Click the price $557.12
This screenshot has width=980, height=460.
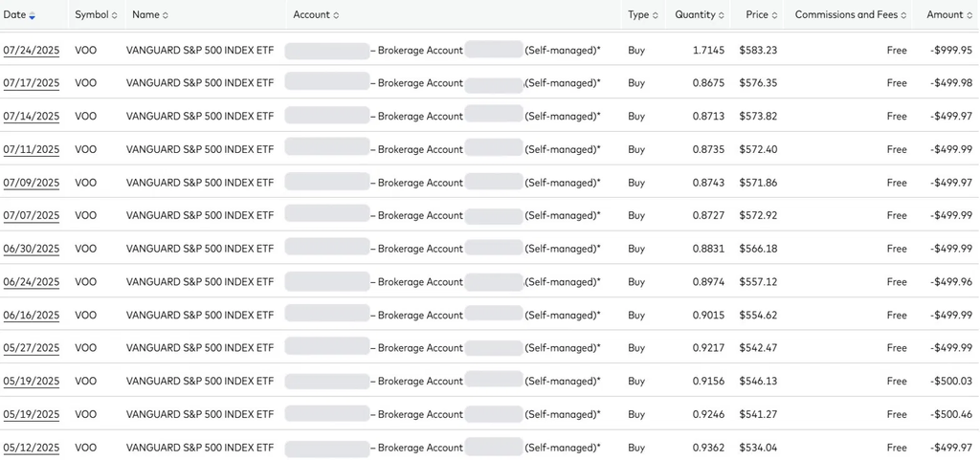[x=758, y=281]
